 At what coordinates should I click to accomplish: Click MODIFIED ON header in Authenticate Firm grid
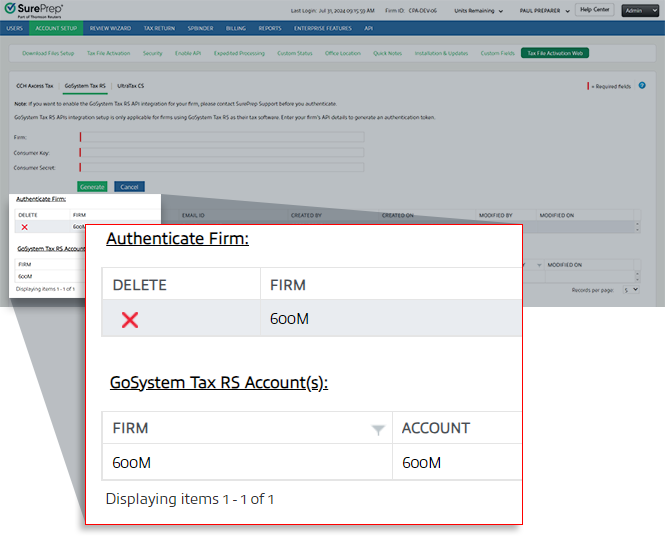(x=556, y=215)
